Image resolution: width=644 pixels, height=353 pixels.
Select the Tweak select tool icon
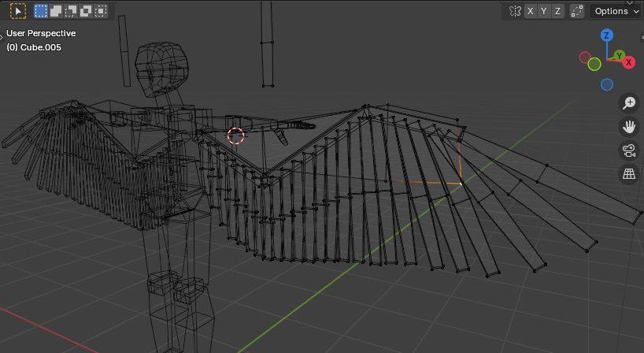click(x=17, y=11)
